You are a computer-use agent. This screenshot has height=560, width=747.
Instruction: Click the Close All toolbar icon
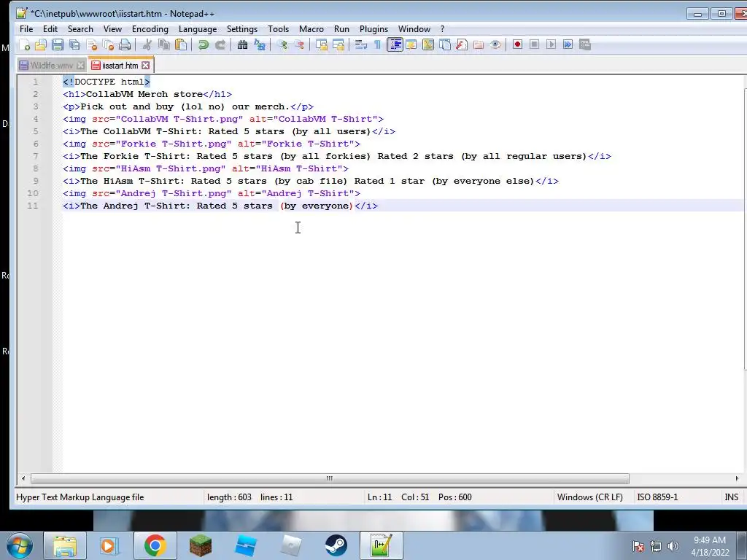pos(109,44)
